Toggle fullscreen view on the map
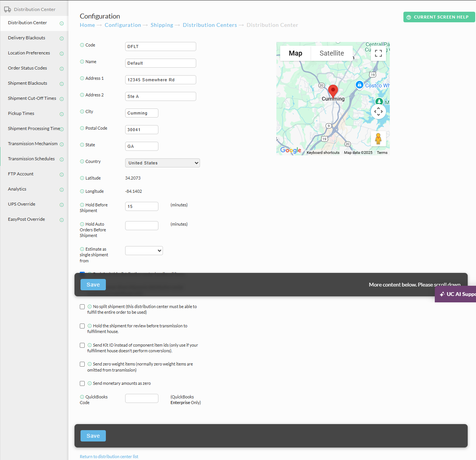476x460 pixels. (x=378, y=53)
